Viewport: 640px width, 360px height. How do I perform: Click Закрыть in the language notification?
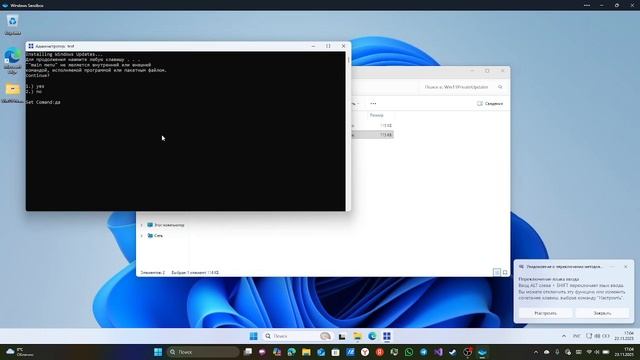(602, 313)
